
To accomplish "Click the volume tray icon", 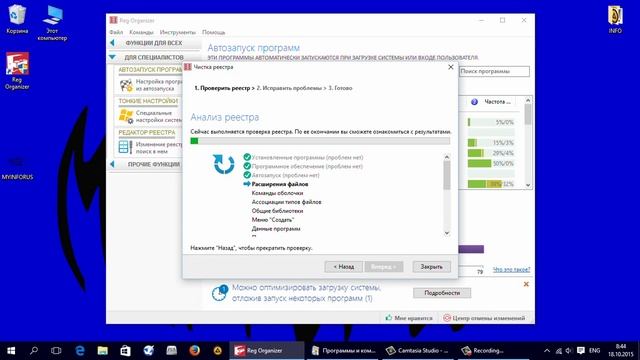I will [569, 351].
